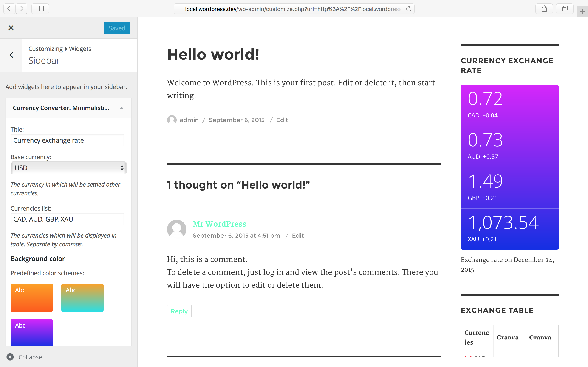The image size is (588, 367).
Task: Click the back navigation arrow in browser
Action: pyautogui.click(x=9, y=8)
